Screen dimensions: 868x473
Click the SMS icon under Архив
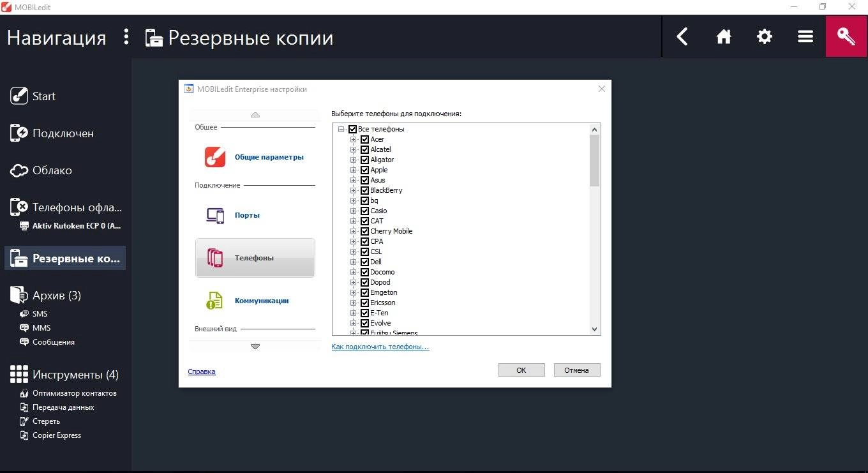coord(24,313)
